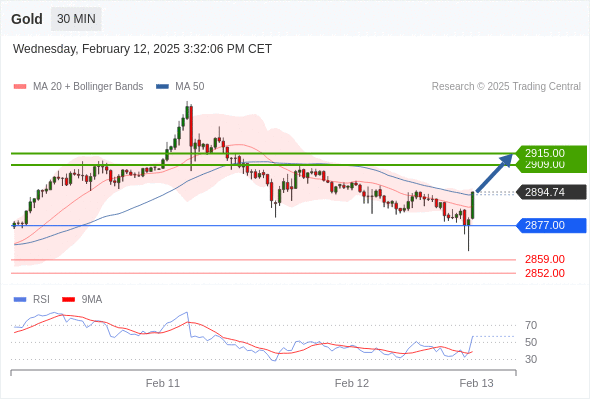Click the highest green candle at chart peak
The height and width of the screenshot is (400, 590).
tap(187, 112)
